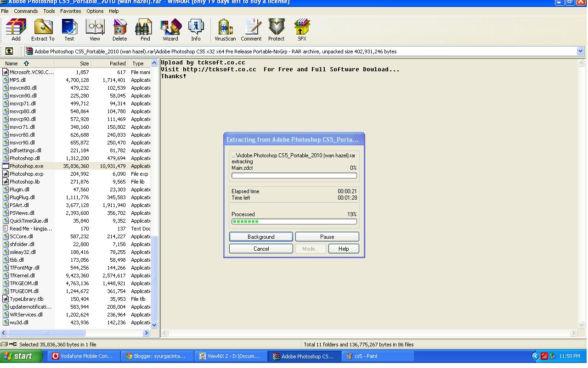The height and width of the screenshot is (368, 588).
Task: Click the TypeLibrary.tlb file icon
Action: click(6, 299)
